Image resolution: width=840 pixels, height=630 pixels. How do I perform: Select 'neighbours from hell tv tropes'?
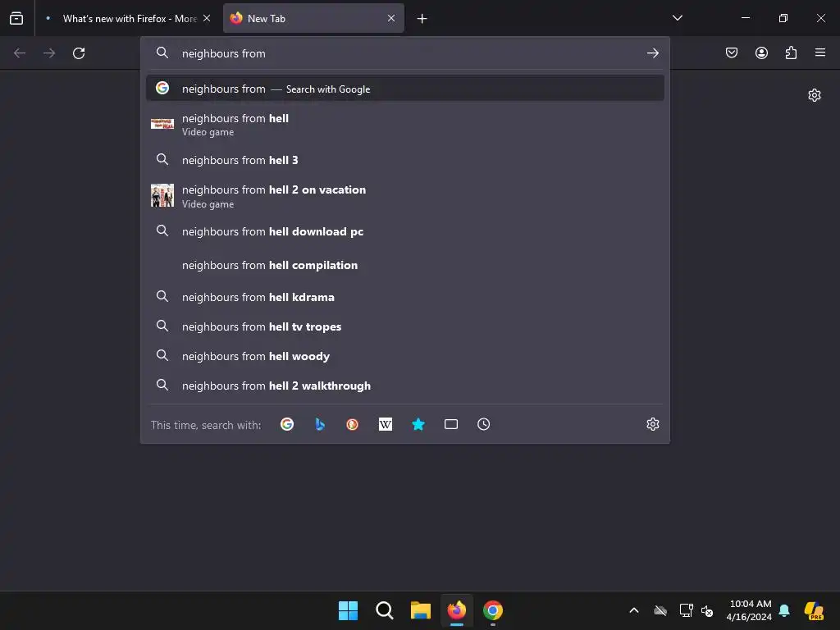click(x=405, y=326)
